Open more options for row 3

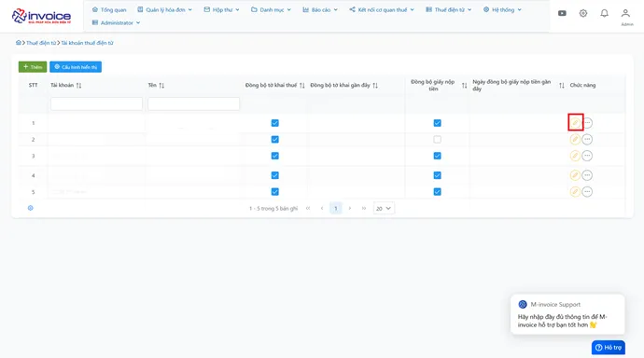(587, 156)
